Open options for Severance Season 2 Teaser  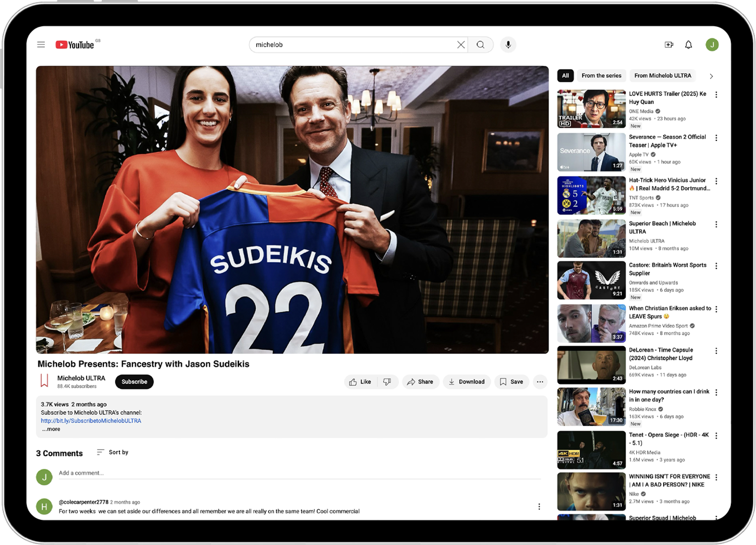click(716, 138)
